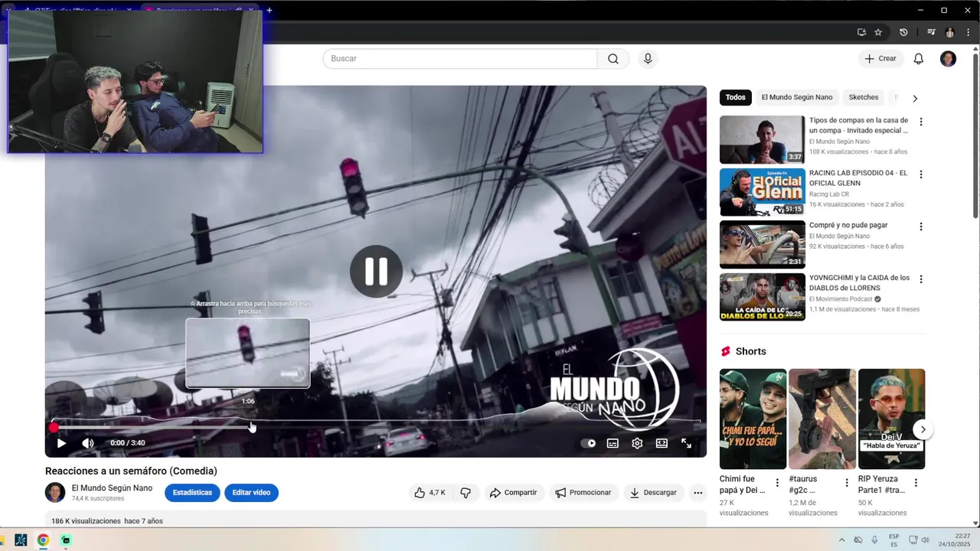Viewport: 980px width, 551px height.
Task: Select the El Mundo Según Nano chip
Action: point(797,97)
